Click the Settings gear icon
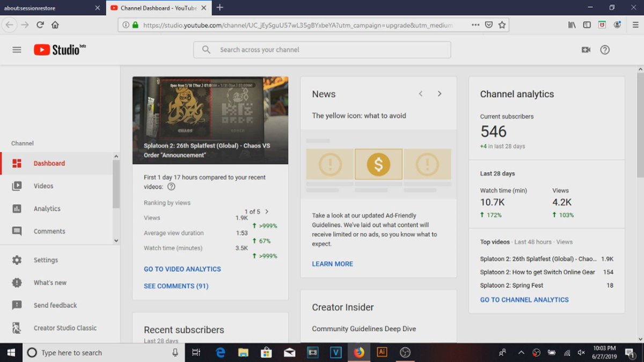The image size is (644, 362). pos(17,260)
